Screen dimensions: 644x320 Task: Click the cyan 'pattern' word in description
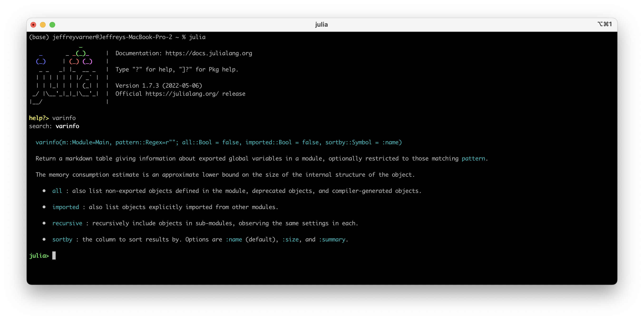[473, 159]
